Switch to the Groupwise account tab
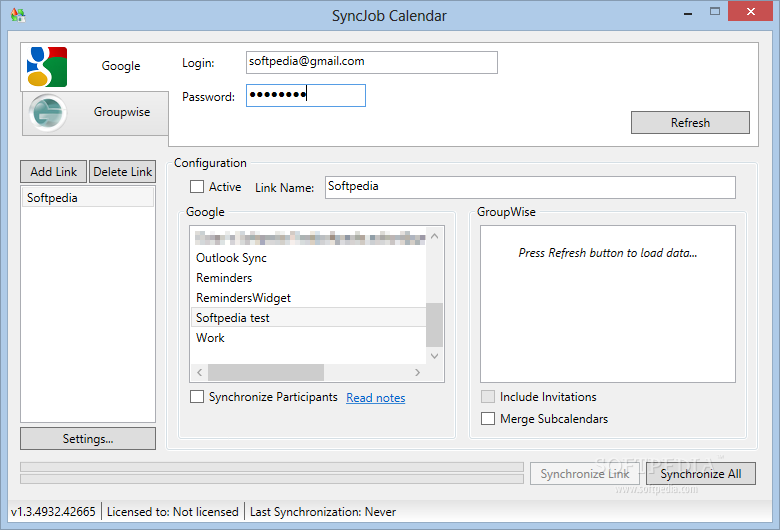The width and height of the screenshot is (780, 530). click(x=96, y=113)
